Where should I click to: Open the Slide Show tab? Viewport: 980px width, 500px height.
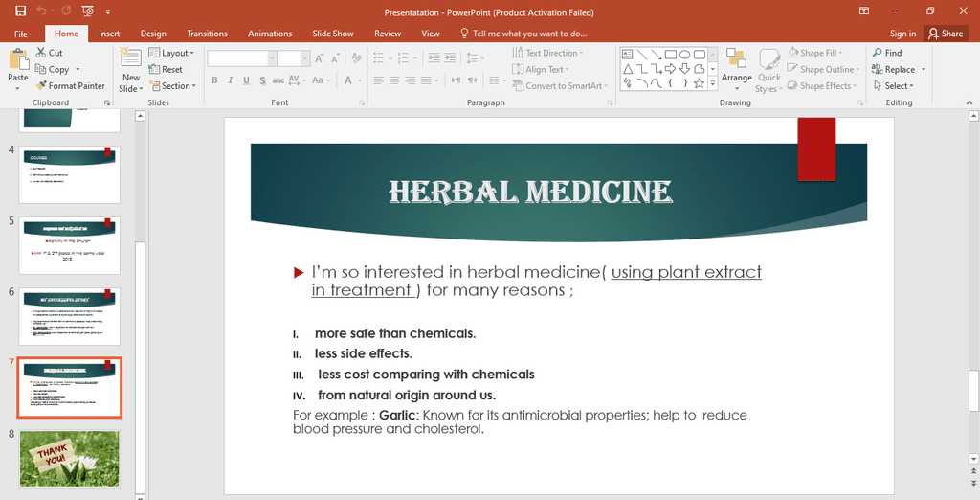[x=334, y=34]
